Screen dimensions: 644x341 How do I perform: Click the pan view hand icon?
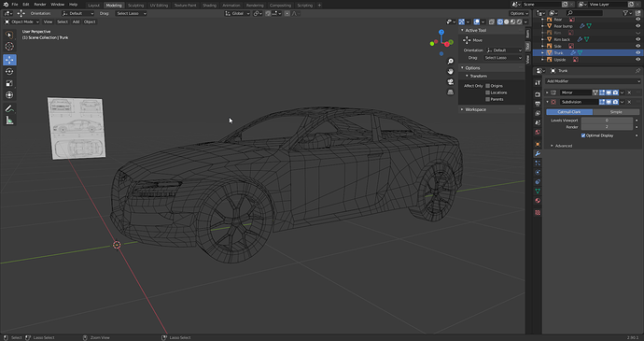(451, 72)
